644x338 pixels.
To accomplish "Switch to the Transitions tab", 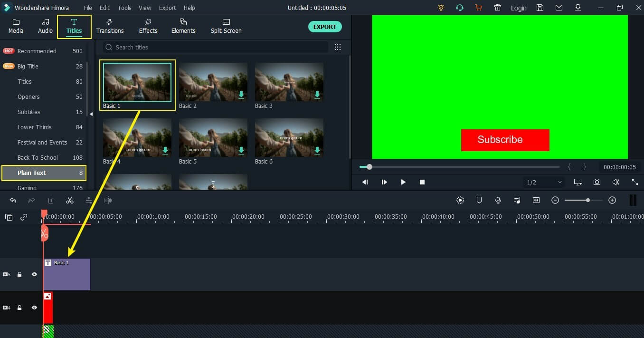I will pyautogui.click(x=110, y=26).
